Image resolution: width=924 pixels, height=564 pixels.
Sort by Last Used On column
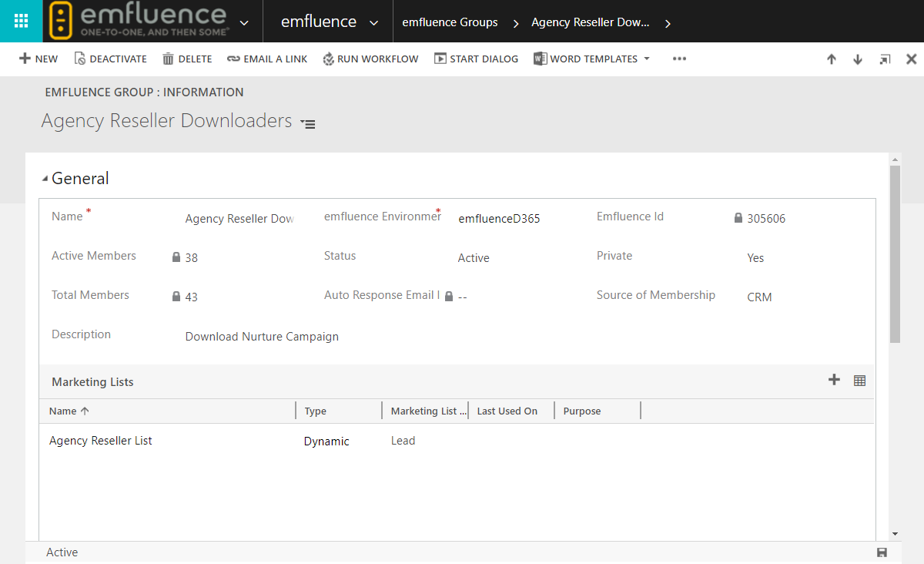click(x=507, y=411)
